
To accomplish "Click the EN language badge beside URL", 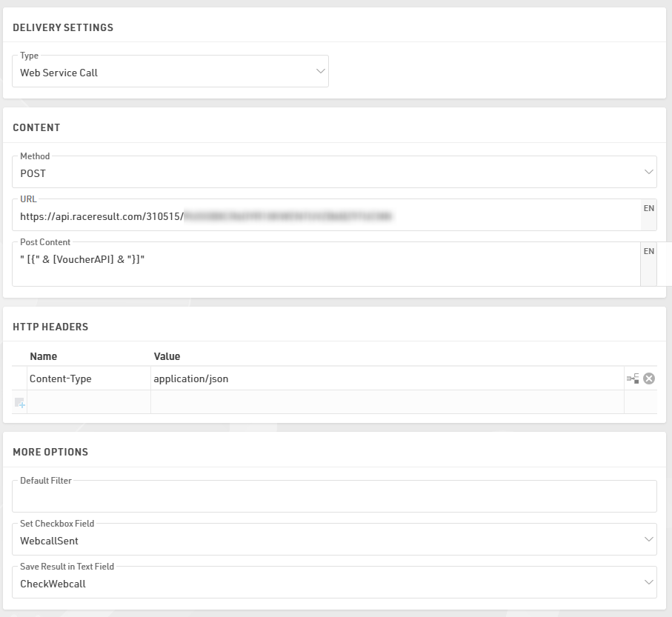I will (648, 209).
